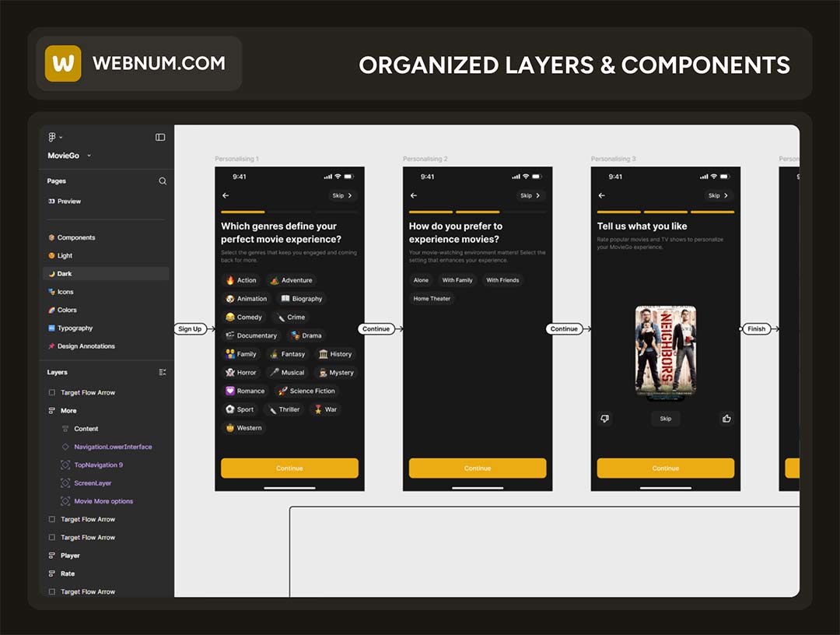Viewport: 840px width, 635px height.
Task: Click thumbs down icon under movie poster
Action: tap(604, 419)
